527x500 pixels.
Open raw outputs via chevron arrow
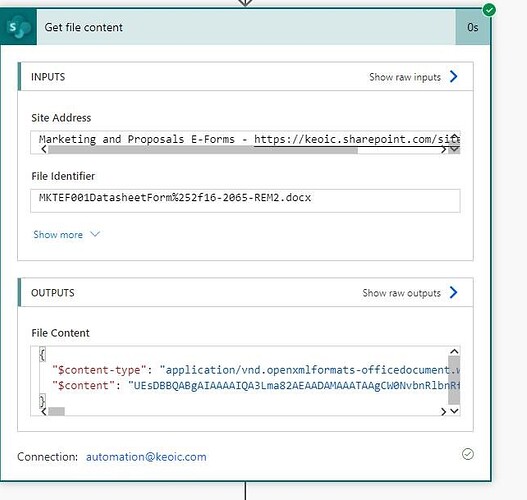(454, 292)
